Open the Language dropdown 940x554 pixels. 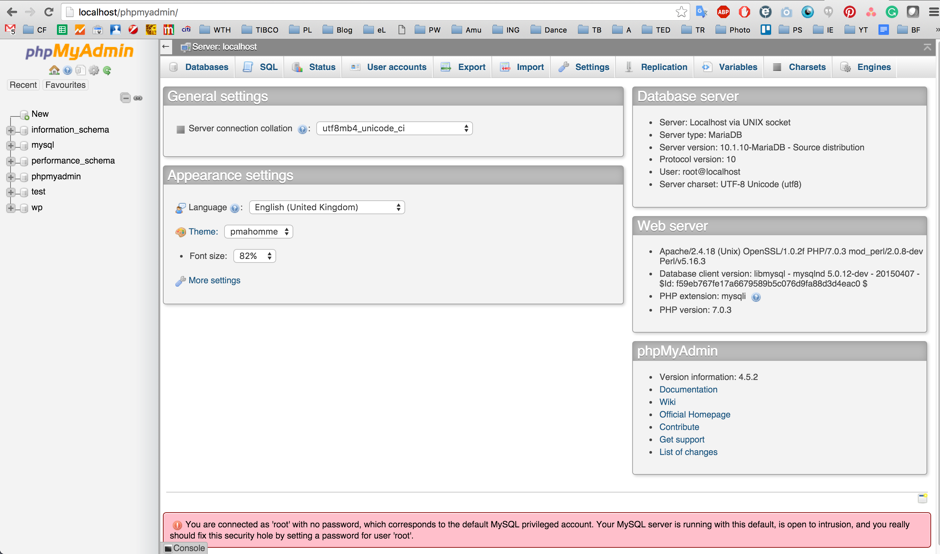[x=326, y=207]
